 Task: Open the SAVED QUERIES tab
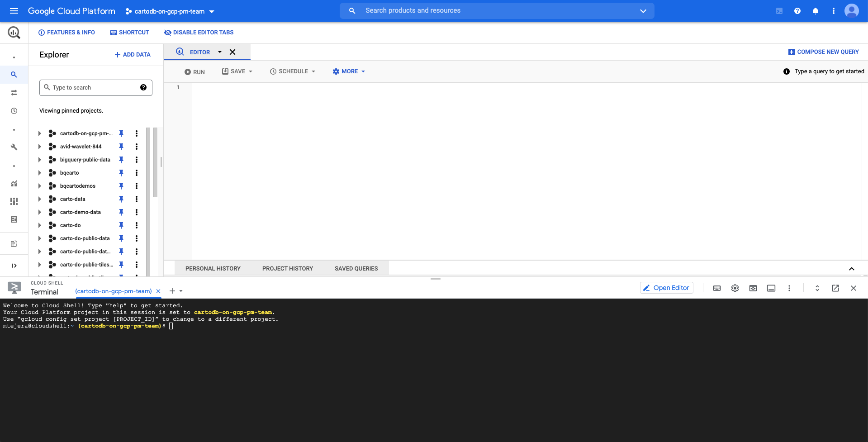(x=356, y=268)
